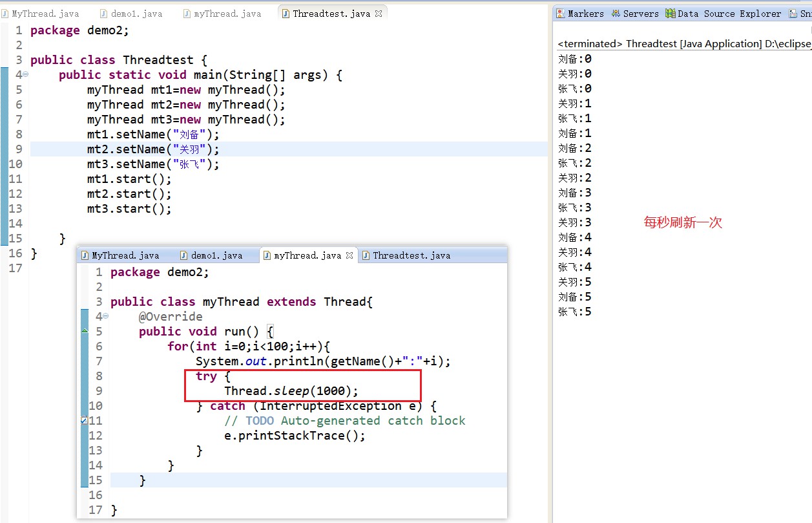Open demo1.java tab in lower editor
Screen dimensions: 812x523
point(212,255)
